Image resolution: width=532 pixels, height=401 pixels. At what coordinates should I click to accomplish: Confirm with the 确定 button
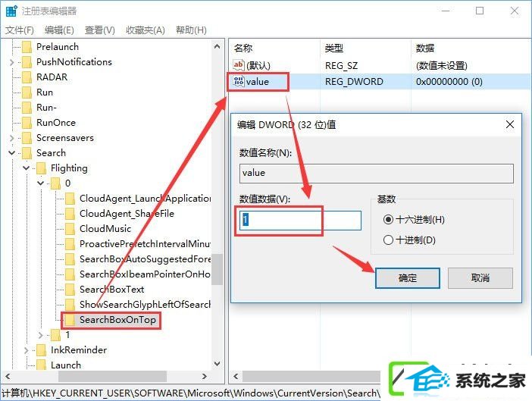tap(407, 278)
